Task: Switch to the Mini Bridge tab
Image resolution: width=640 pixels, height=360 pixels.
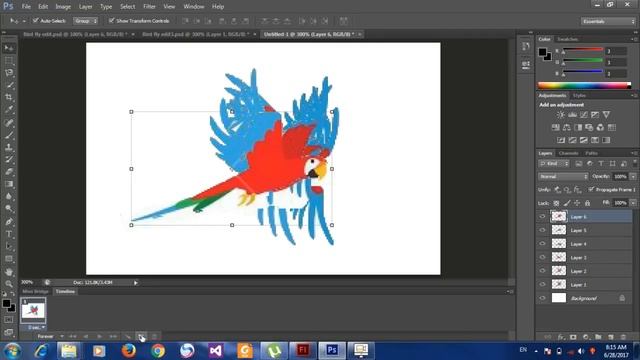Action: [x=36, y=291]
